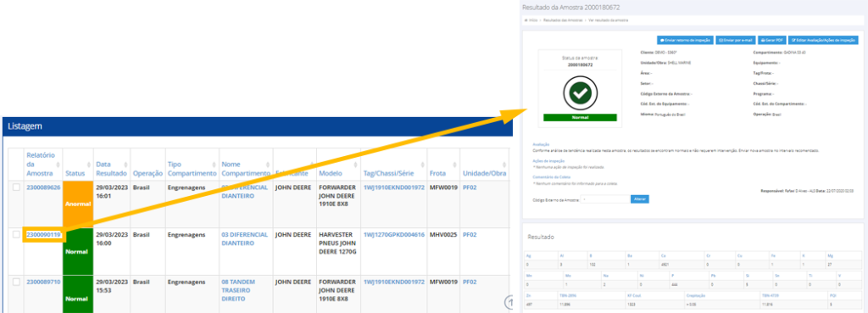Image resolution: width=868 pixels, height=313 pixels.
Task: Open Editar Avaliação/Ações de inspeção
Action: coord(823,41)
